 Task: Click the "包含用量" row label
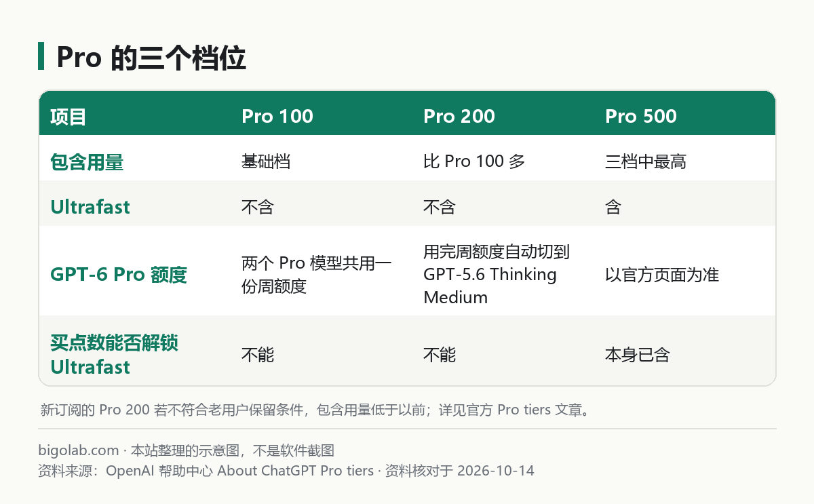point(87,161)
